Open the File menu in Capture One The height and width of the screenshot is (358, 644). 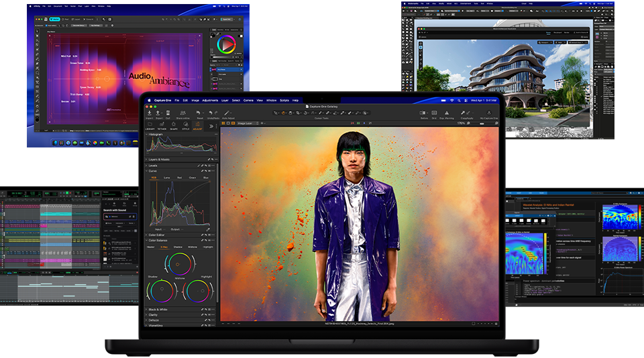point(177,100)
